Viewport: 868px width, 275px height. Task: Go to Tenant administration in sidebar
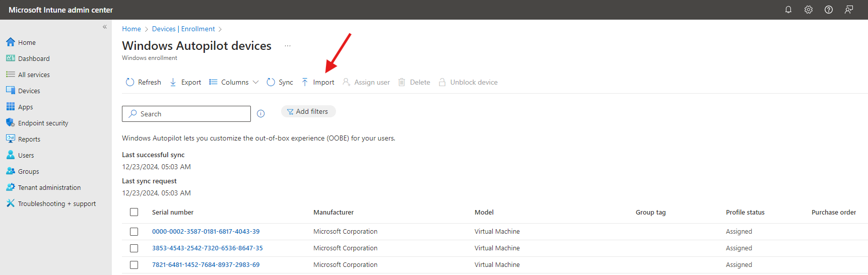coord(49,187)
